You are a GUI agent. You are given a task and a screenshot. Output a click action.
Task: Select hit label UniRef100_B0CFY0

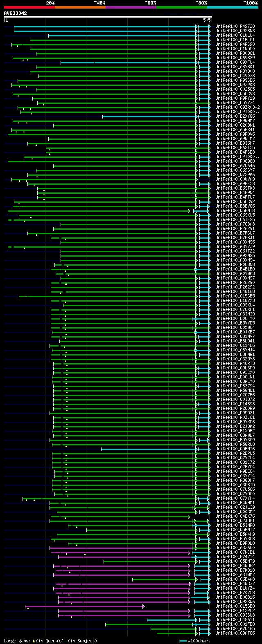[235, 319]
